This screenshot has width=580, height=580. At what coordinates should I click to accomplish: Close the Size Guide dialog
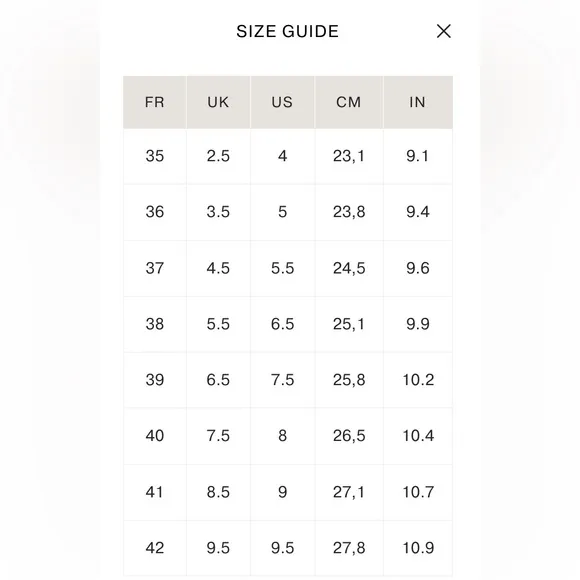point(444,31)
